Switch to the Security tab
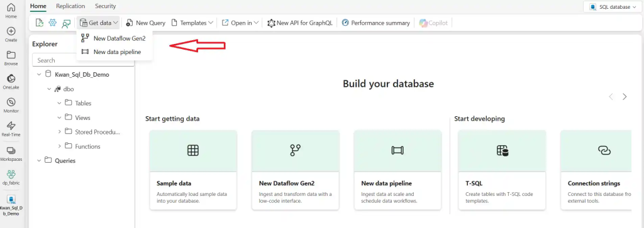 tap(106, 6)
